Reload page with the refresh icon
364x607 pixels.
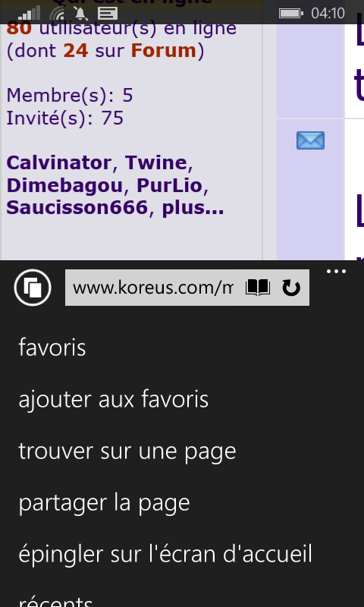pos(291,288)
